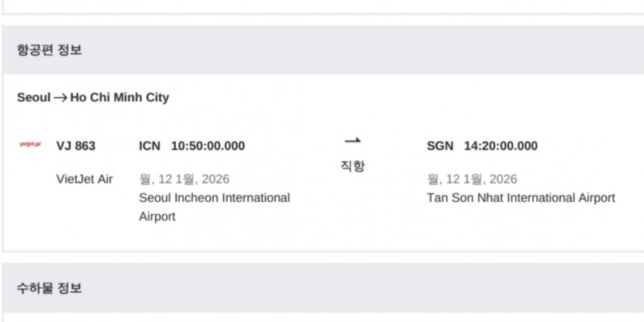Image resolution: width=644 pixels, height=322 pixels.
Task: Click the white card above 항공편 정보 header
Action: (x=322, y=6)
